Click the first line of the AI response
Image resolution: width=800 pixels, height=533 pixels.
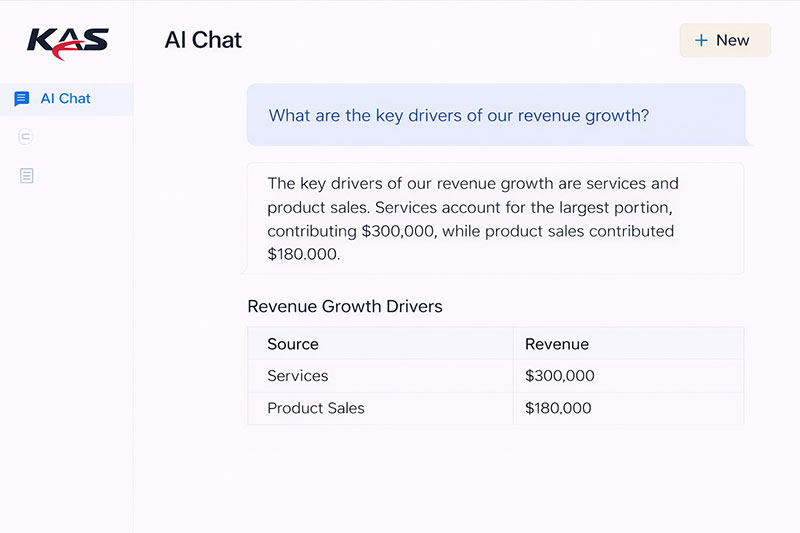[473, 184]
